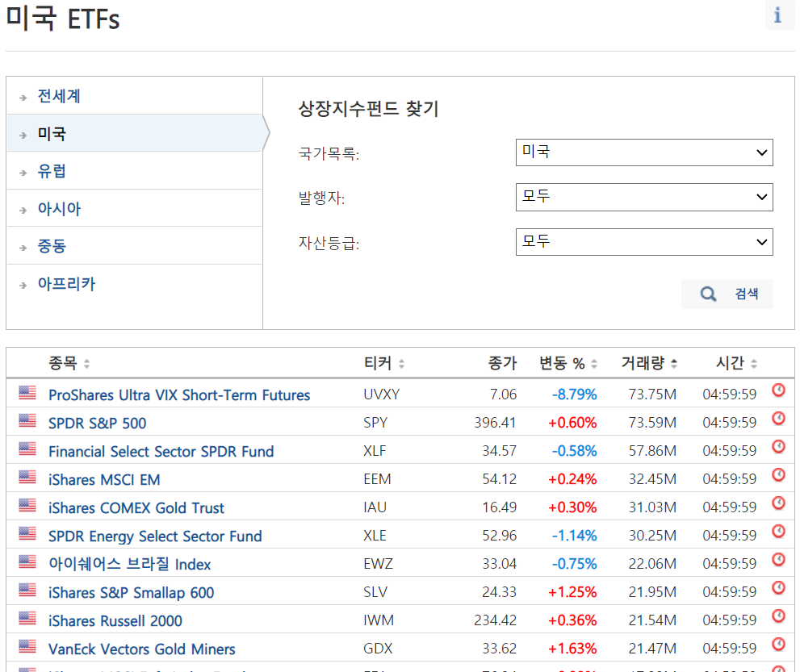This screenshot has width=800, height=672.
Task: Click the 396.41 closing price cell
Action: (495, 423)
